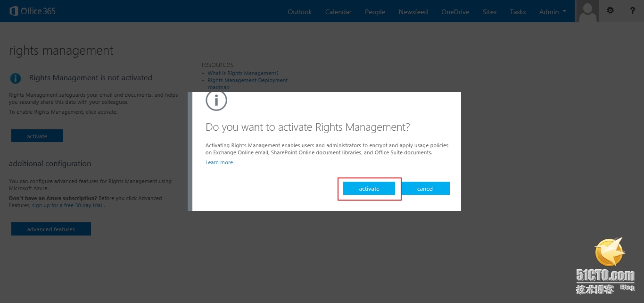The width and height of the screenshot is (644, 303).
Task: Confirm with the dialog activate button
Action: pos(369,188)
